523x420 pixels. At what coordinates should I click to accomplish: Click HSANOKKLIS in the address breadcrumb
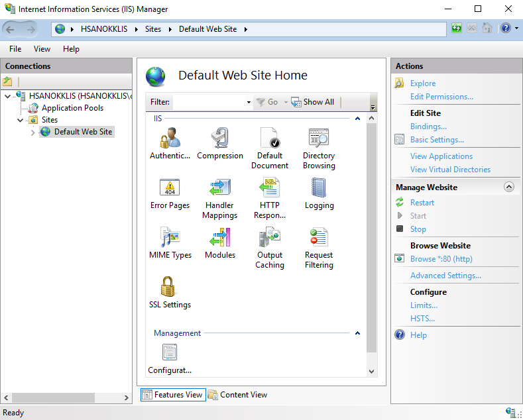104,29
